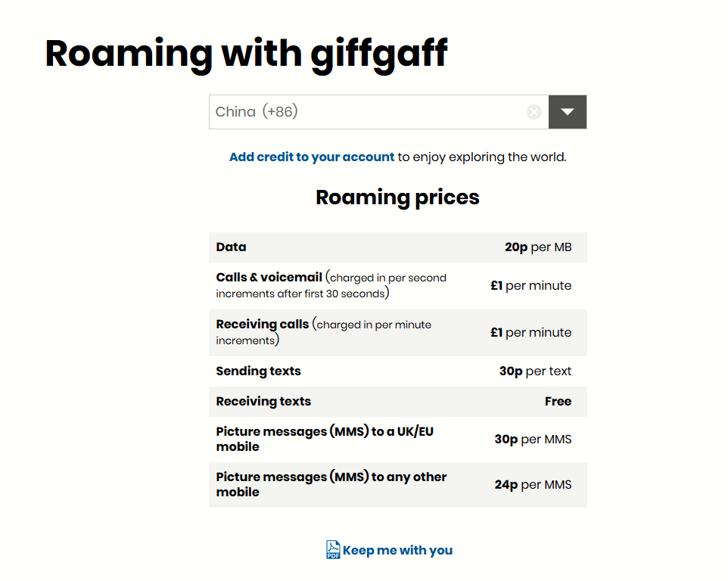The image size is (728, 581).
Task: Click the Calls & voicemail £1 per minute price
Action: tap(531, 286)
